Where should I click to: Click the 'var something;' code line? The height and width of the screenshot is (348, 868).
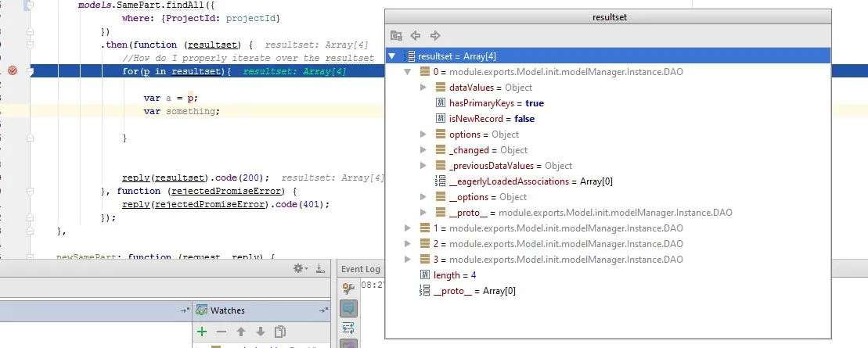182,111
